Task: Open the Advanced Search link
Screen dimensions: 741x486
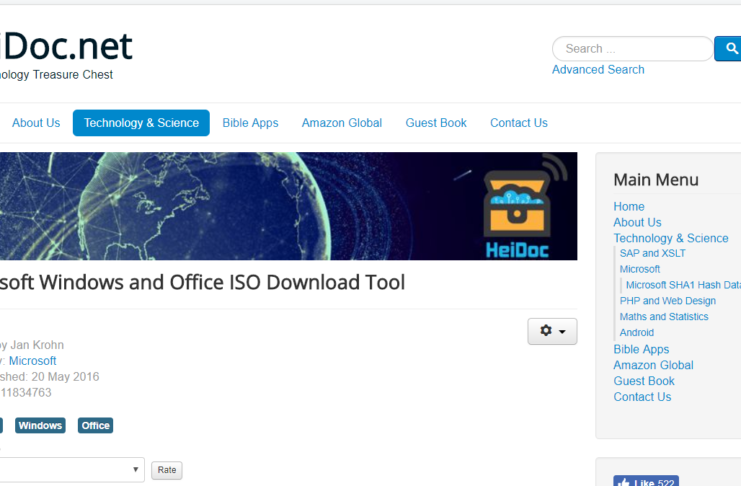Action: point(598,69)
